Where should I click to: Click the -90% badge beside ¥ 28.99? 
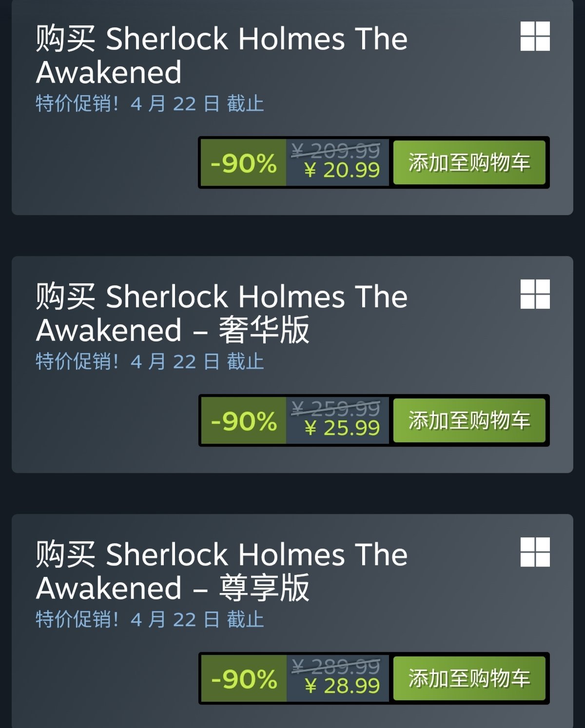click(x=243, y=678)
